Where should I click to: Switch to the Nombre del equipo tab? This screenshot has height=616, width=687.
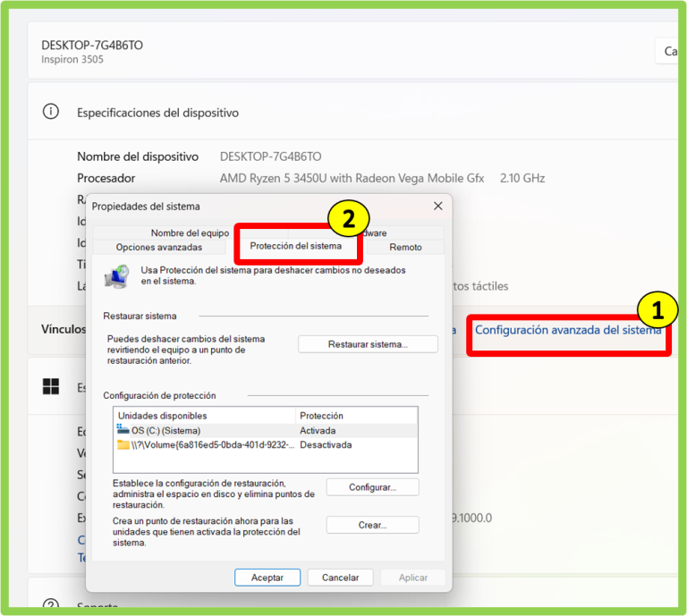[x=190, y=233]
